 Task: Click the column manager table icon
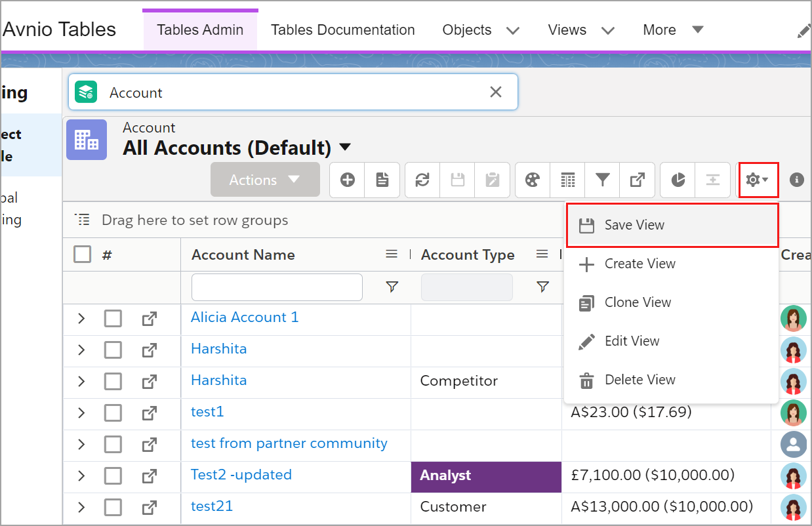click(x=568, y=180)
